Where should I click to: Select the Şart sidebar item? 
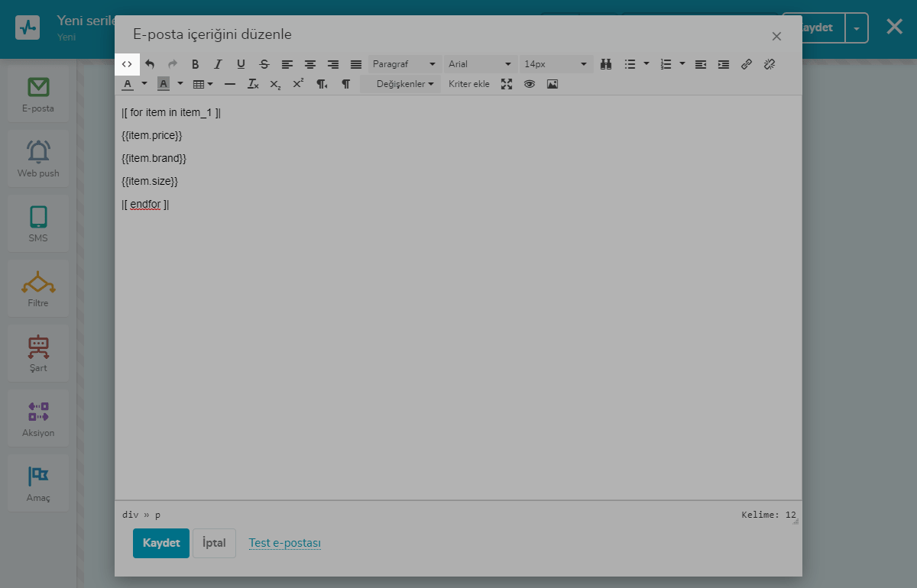tap(38, 354)
